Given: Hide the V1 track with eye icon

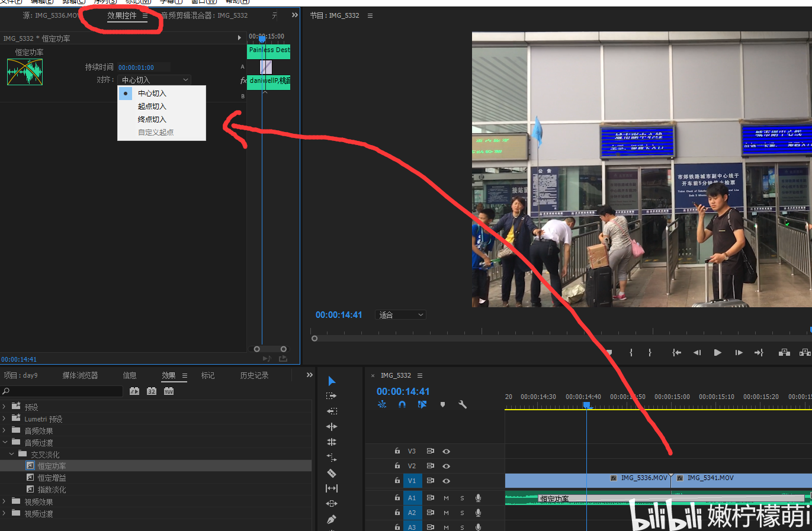Looking at the screenshot, I should click(446, 481).
